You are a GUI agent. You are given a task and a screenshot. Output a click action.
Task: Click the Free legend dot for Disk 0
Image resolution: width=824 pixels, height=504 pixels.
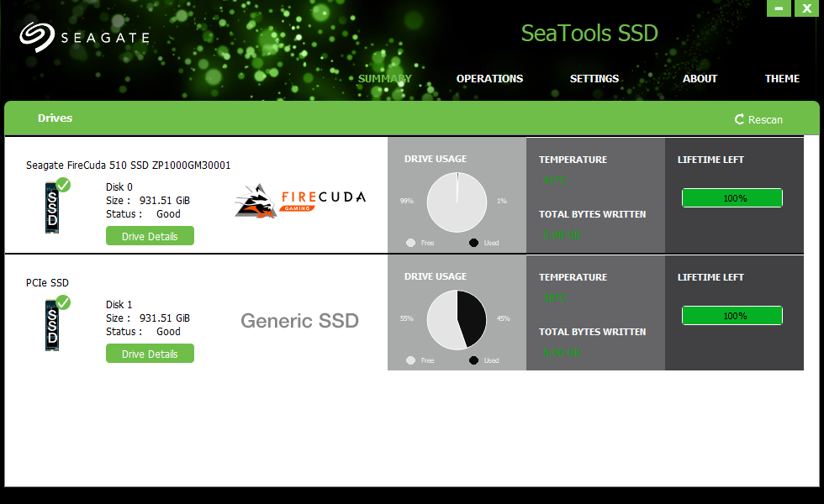point(411,243)
